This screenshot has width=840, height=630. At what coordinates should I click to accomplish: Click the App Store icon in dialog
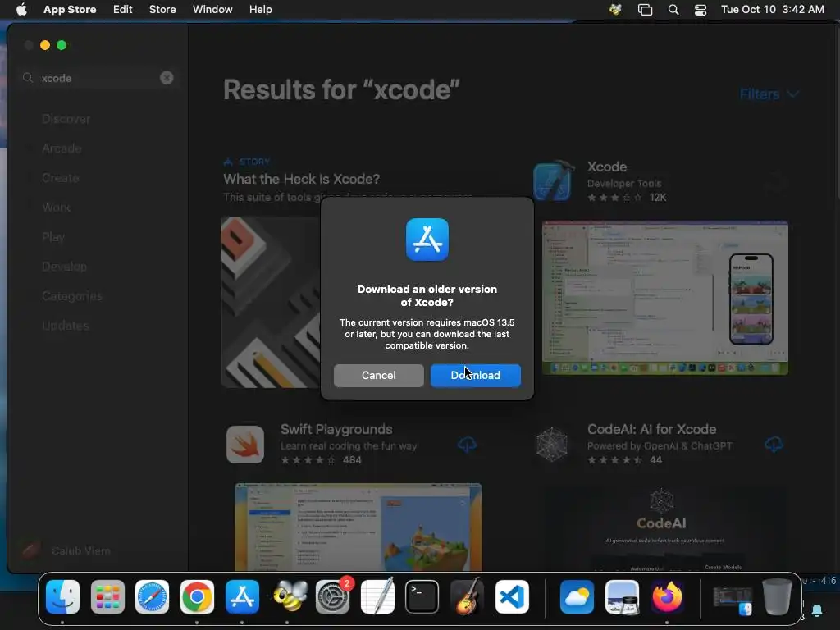427,240
